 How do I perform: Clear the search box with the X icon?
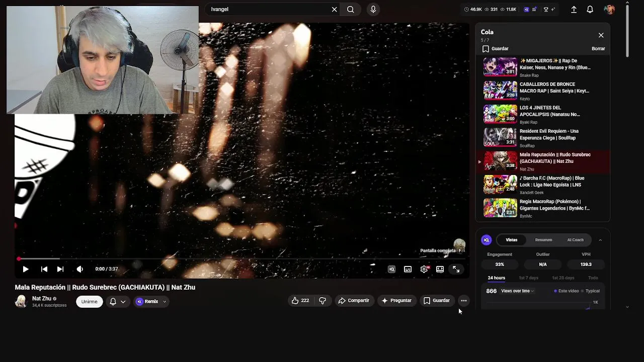coord(334,9)
